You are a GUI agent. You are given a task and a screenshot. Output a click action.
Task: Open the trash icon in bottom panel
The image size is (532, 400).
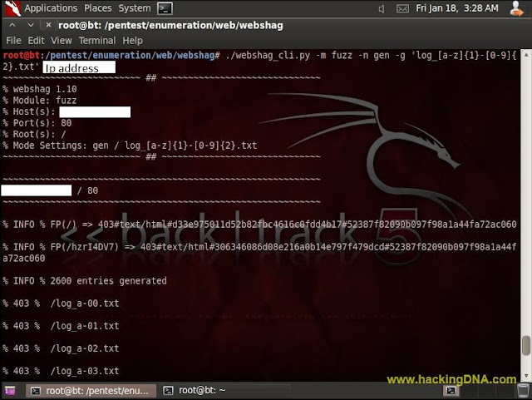tap(523, 390)
